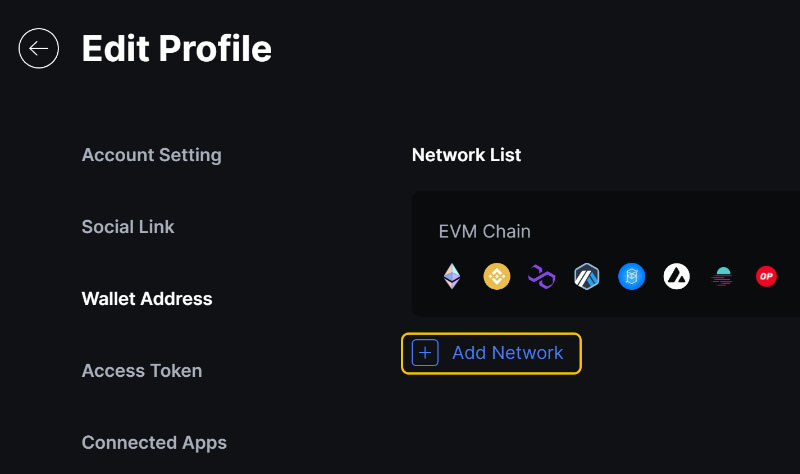Screen dimensions: 800x474
Task: Click the EVM Chain label
Action: tap(484, 232)
